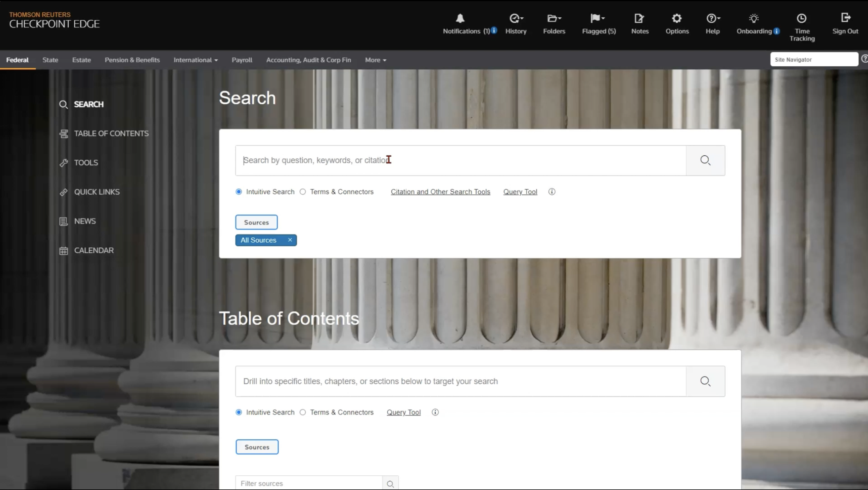Click the Sources button in Search panel

tap(257, 222)
